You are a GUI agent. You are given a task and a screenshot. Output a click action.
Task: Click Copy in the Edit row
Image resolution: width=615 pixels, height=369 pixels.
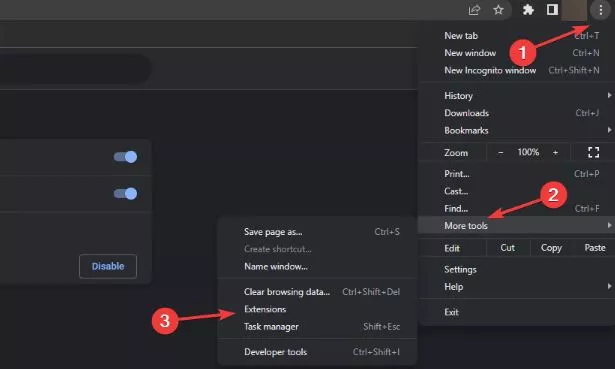pyautogui.click(x=551, y=248)
